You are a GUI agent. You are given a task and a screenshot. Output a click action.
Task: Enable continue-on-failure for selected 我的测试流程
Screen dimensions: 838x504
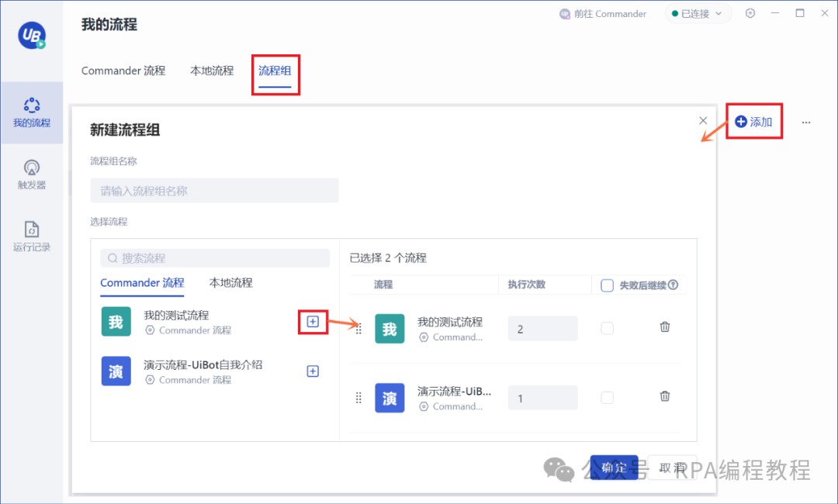pyautogui.click(x=607, y=328)
